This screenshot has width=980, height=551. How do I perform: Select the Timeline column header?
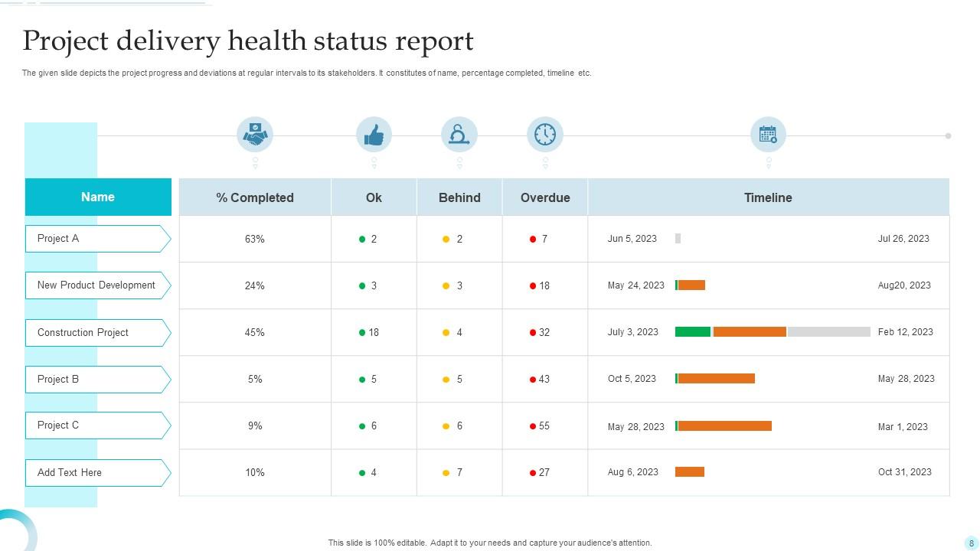pos(768,197)
